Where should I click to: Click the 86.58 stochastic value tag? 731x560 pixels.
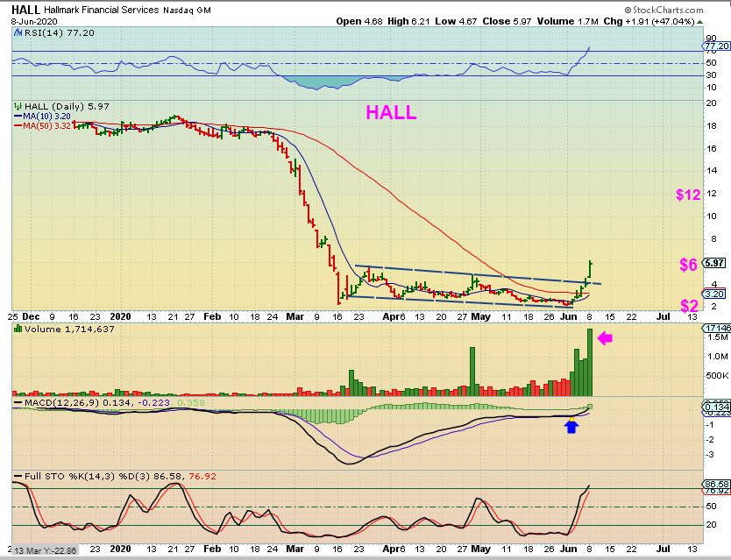click(x=717, y=484)
